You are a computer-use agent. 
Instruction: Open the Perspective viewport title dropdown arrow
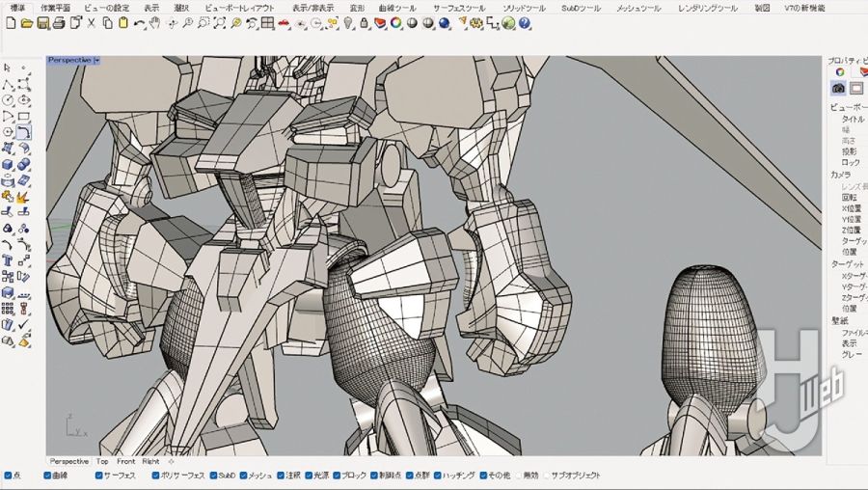point(97,60)
